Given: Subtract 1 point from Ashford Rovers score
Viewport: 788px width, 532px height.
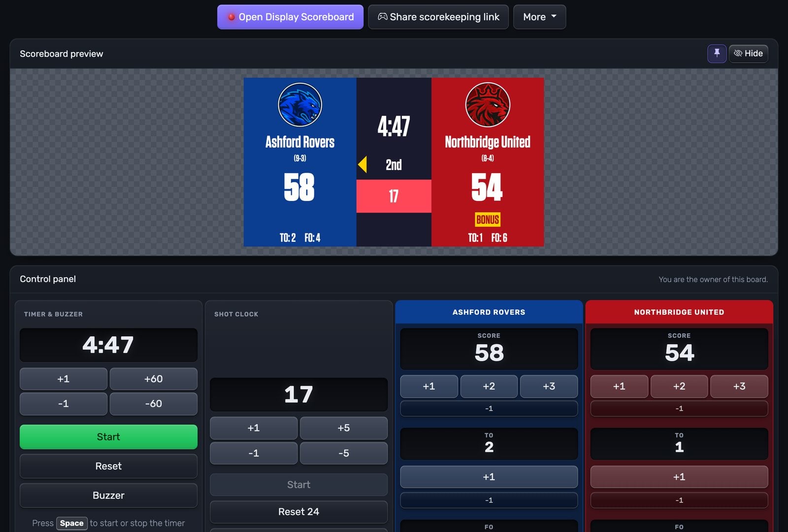Looking at the screenshot, I should point(489,408).
